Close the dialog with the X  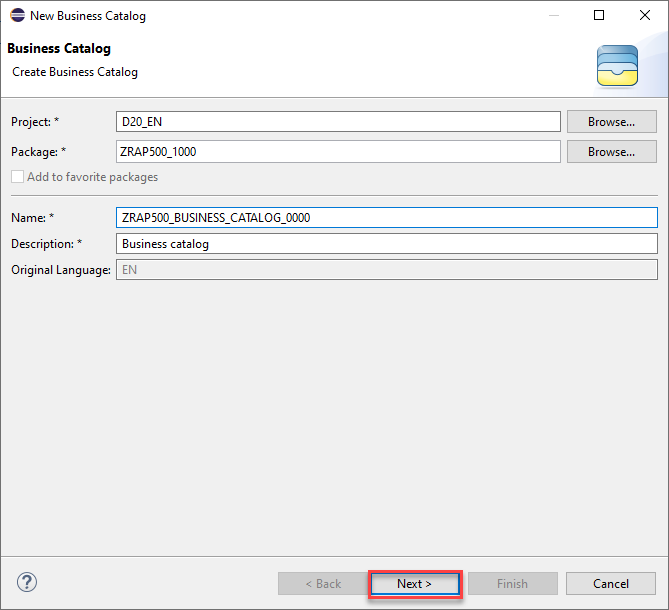tap(645, 15)
